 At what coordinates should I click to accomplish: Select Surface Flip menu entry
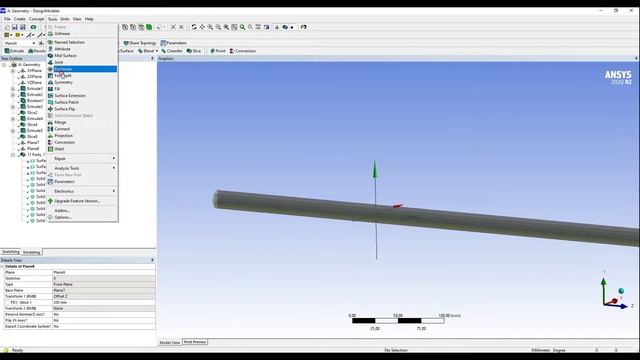[x=82, y=109]
